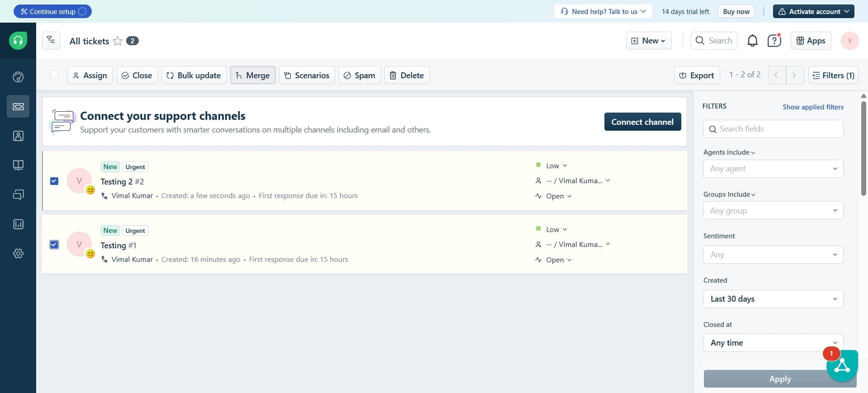Open the Analytics reports icon in sidebar

[x=18, y=224]
